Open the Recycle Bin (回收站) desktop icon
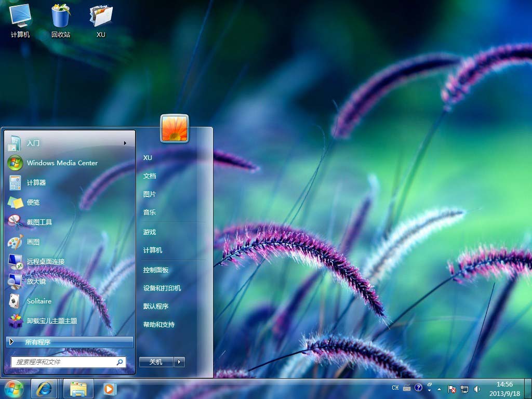 tap(61, 21)
